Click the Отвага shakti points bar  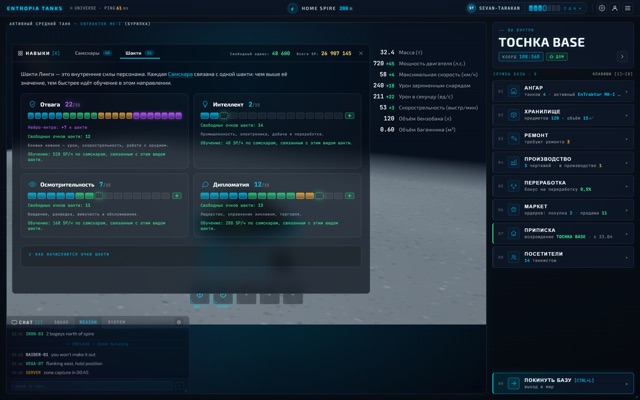tap(104, 116)
